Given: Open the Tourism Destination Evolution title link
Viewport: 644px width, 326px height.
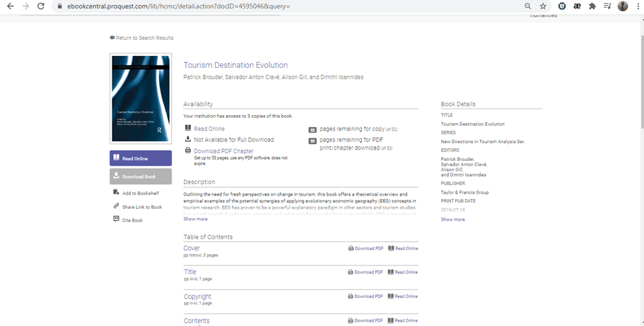Looking at the screenshot, I should (x=236, y=65).
